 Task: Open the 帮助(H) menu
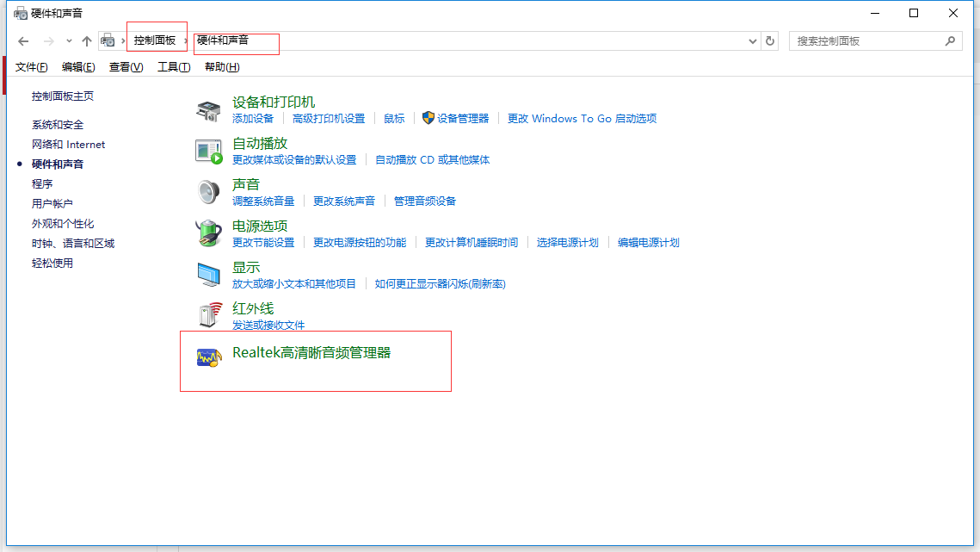(x=222, y=67)
